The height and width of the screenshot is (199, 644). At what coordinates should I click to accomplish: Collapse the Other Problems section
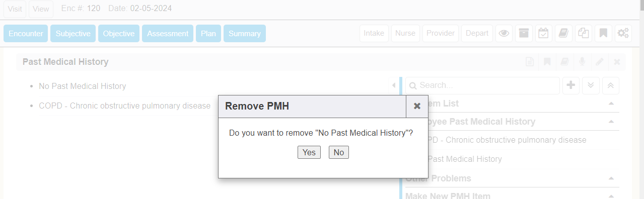tap(611, 178)
